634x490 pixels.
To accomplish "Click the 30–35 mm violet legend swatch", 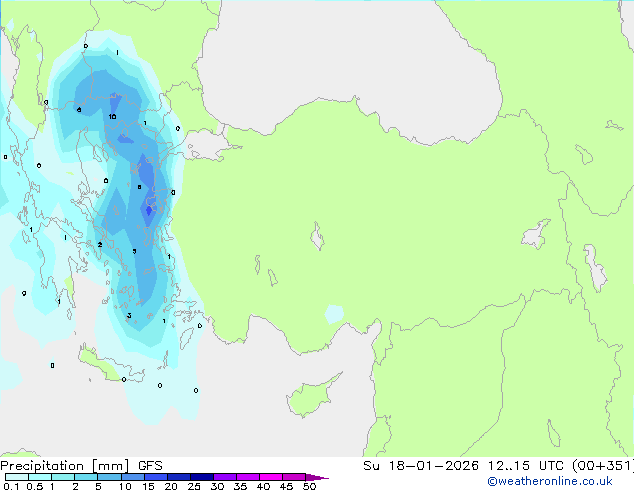I will tap(224, 477).
